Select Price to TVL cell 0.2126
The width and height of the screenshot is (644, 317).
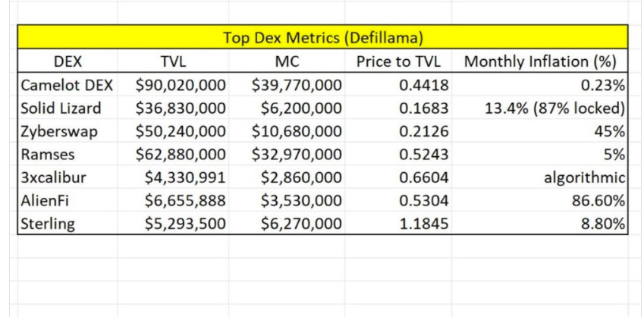398,131
